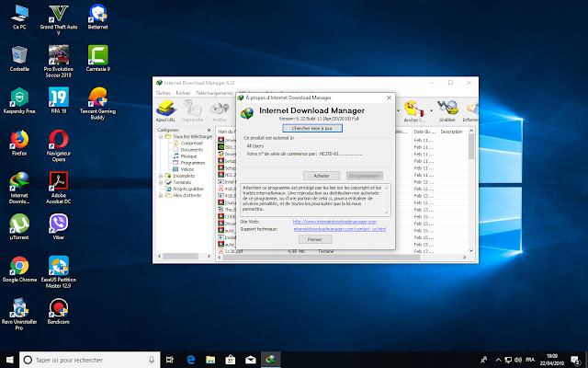Expand the Files d'attente tree node

click(161, 195)
